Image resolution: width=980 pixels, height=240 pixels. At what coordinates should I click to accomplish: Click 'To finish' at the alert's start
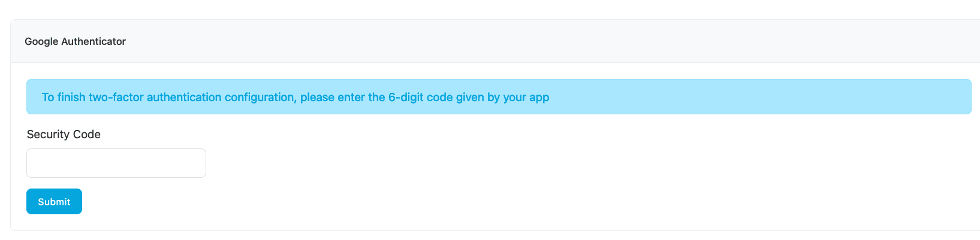point(64,97)
